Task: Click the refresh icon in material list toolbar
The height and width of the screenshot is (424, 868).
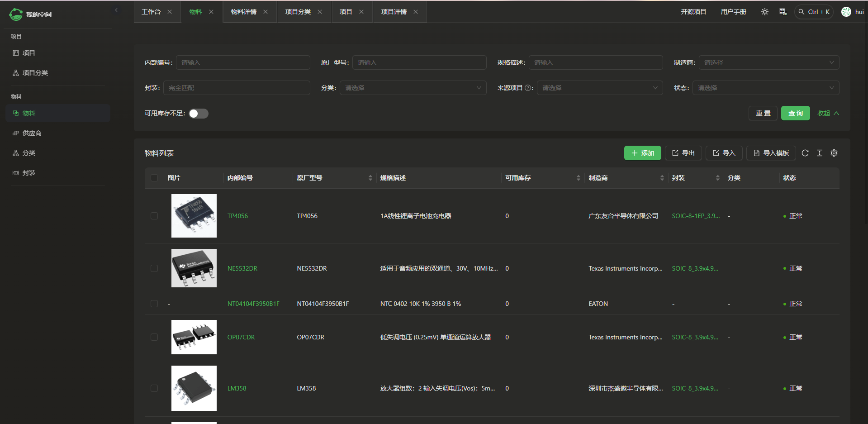Action: pyautogui.click(x=805, y=153)
